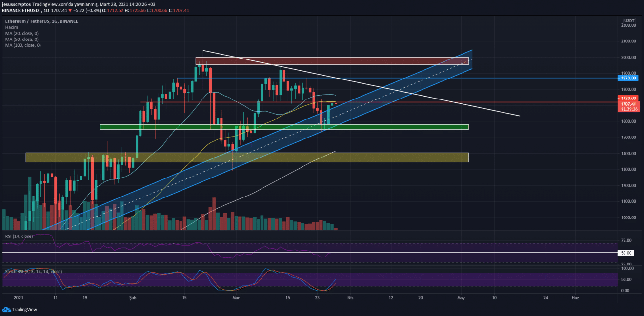The width and height of the screenshot is (644, 316).
Task: Select the Ethereum / TetherUS chart title
Action: click(x=41, y=21)
